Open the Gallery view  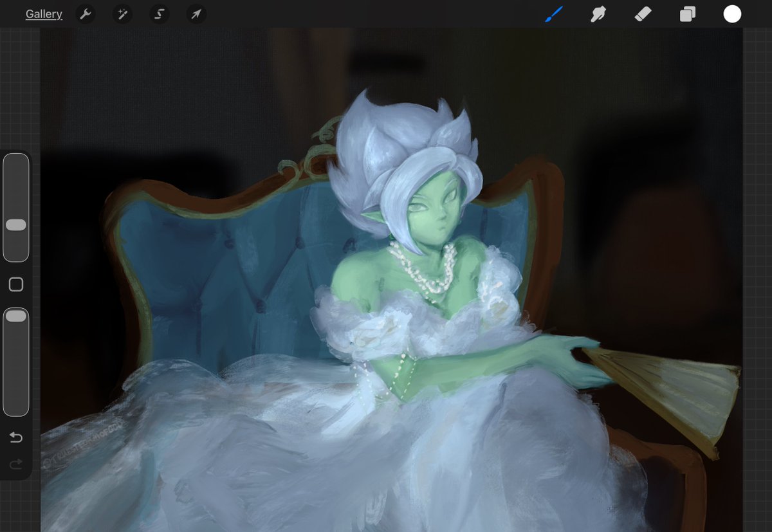[44, 14]
